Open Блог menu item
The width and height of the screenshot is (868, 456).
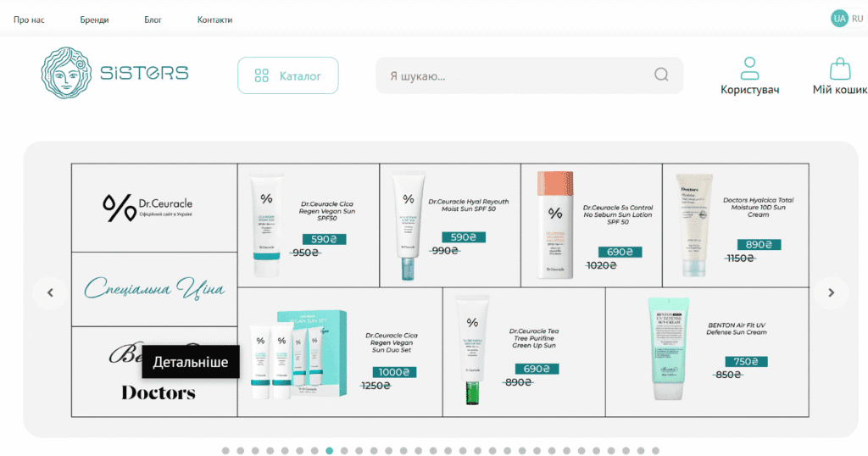(x=153, y=19)
